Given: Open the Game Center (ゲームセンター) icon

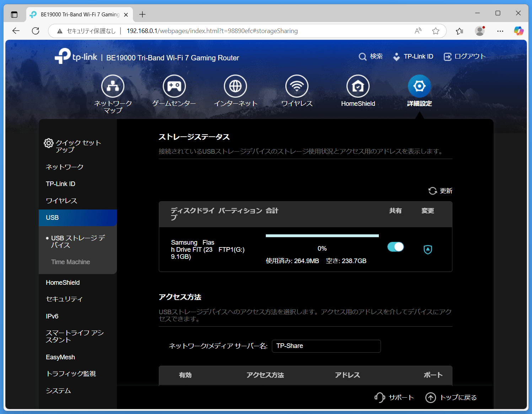Looking at the screenshot, I should [174, 86].
